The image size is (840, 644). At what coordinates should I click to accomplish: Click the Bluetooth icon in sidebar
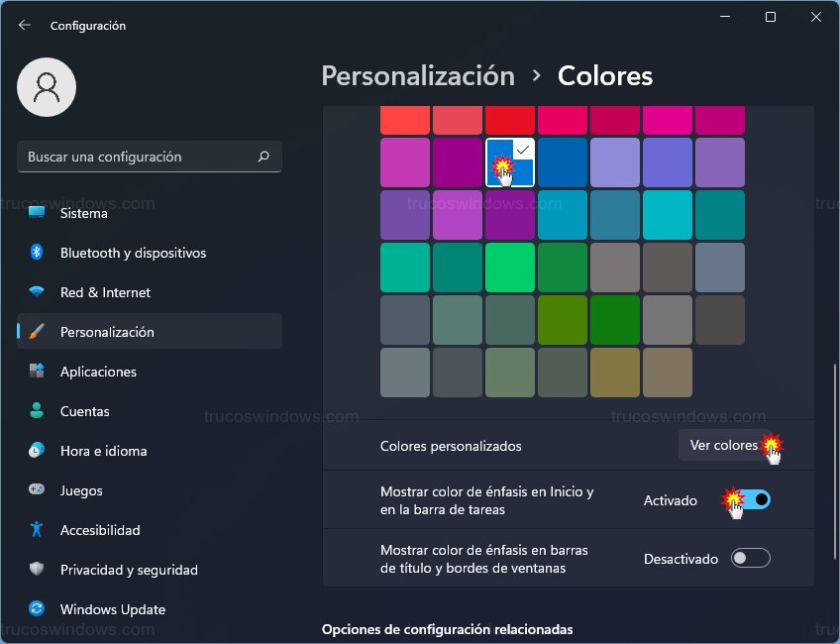37,253
